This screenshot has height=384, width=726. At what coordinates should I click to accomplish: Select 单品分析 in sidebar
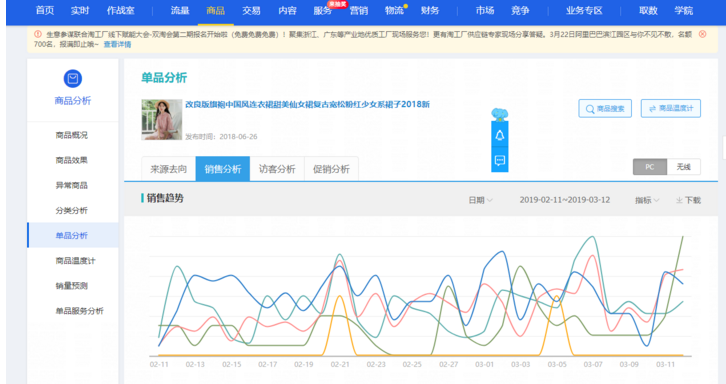coord(72,235)
